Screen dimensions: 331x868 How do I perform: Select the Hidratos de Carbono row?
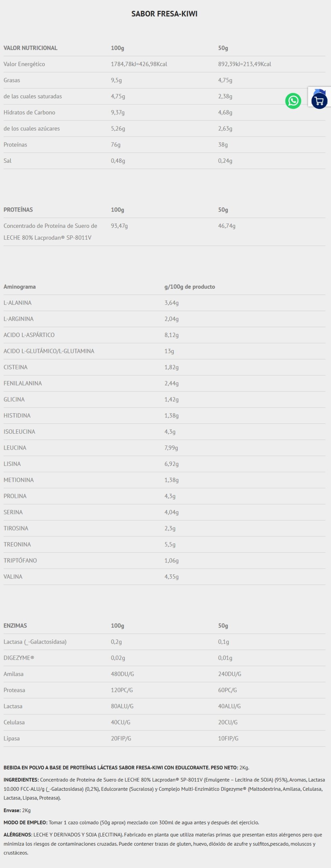click(x=29, y=112)
